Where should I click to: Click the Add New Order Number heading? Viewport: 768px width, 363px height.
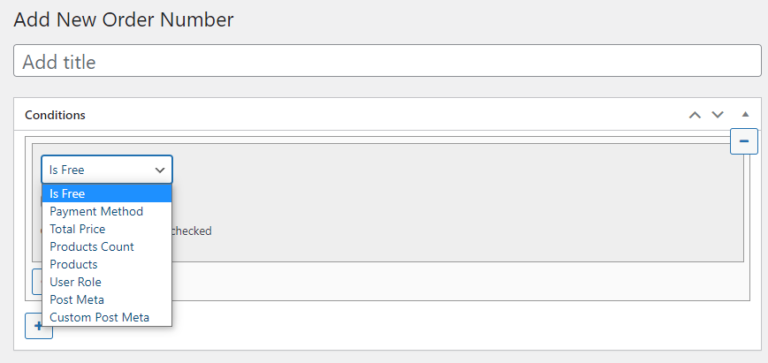click(123, 20)
